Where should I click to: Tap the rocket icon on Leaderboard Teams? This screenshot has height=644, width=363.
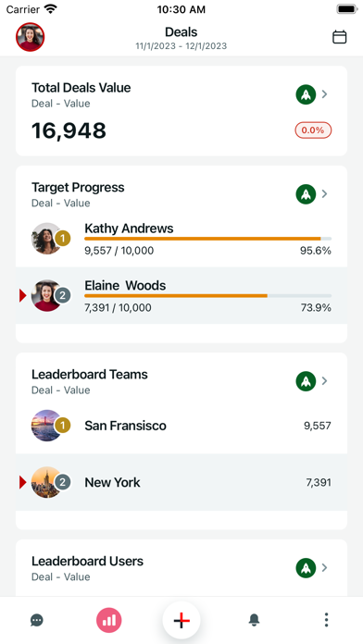point(306,381)
